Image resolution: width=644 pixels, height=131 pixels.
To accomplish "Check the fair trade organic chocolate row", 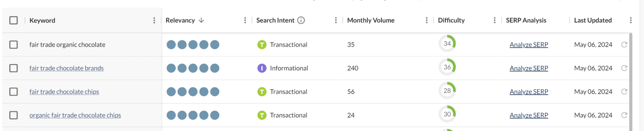I will point(14,45).
